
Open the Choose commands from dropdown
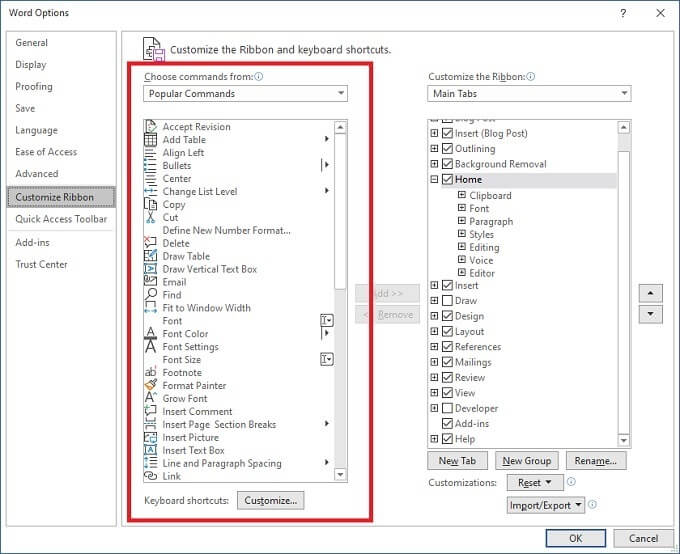pyautogui.click(x=245, y=94)
